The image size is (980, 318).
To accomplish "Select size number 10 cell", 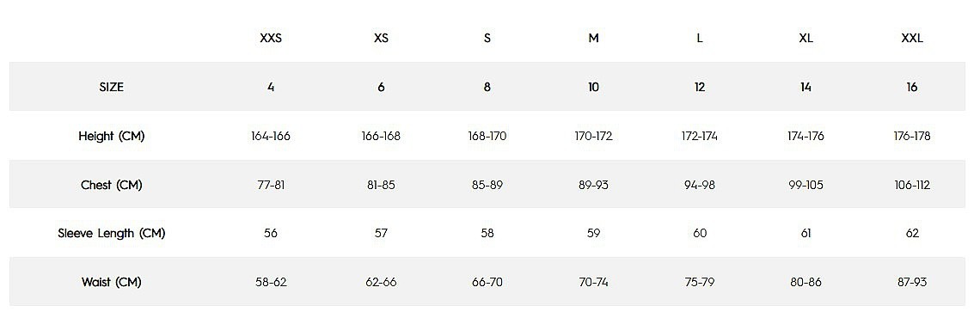I will [594, 87].
